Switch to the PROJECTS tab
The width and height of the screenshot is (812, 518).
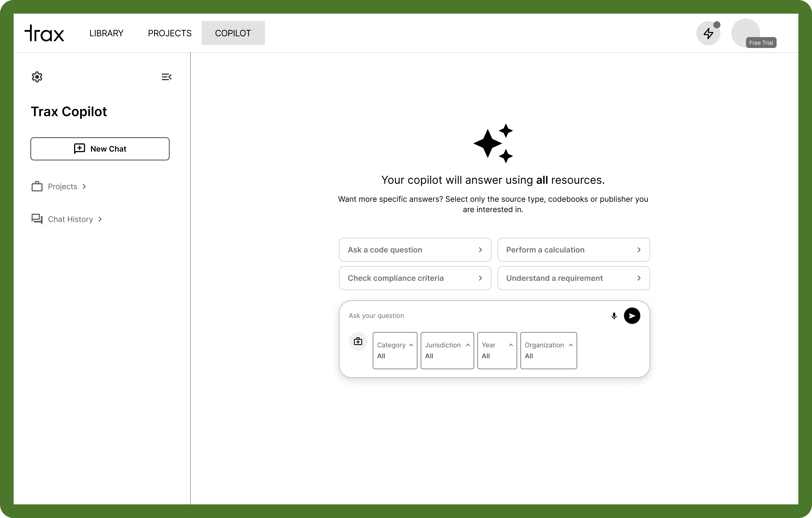[170, 33]
